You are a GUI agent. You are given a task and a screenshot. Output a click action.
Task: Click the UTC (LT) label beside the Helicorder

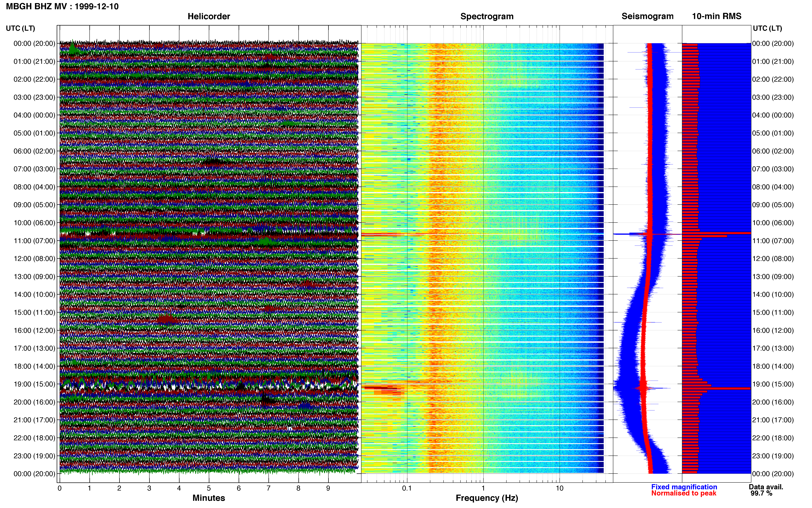(x=21, y=28)
